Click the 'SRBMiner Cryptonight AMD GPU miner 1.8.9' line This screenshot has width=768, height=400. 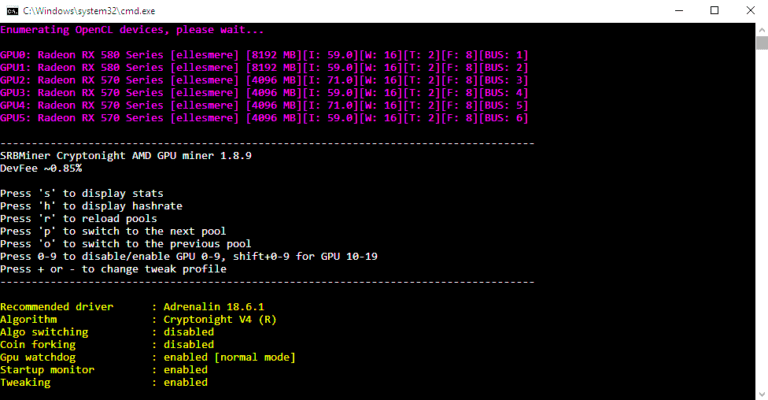[x=126, y=156]
